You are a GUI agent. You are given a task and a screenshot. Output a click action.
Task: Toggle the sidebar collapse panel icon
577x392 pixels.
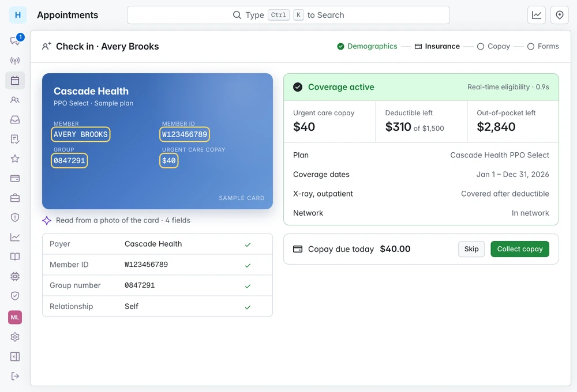coord(15,356)
